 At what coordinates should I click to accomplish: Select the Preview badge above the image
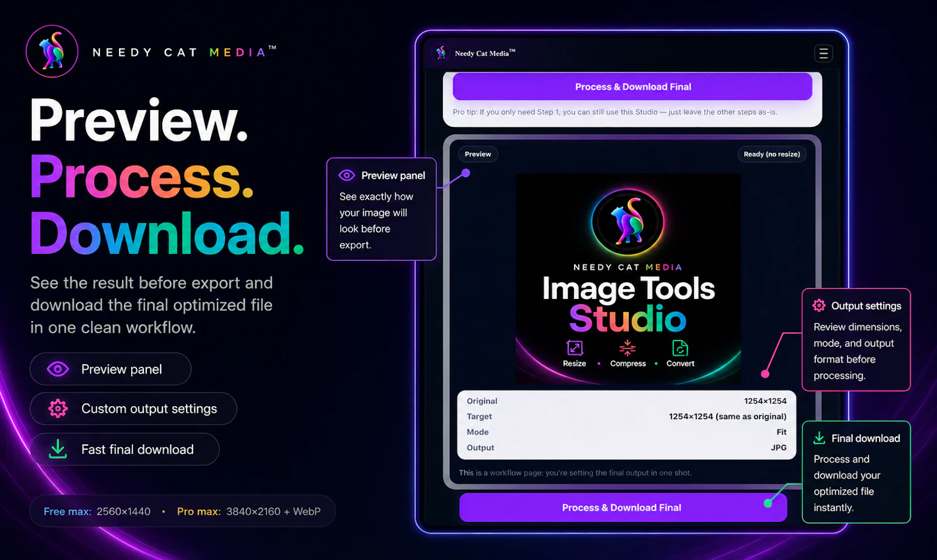(478, 154)
